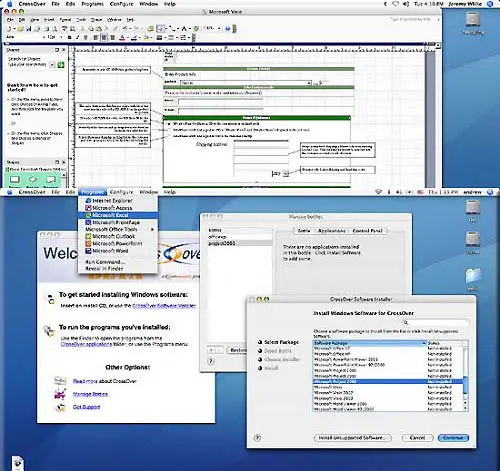The height and width of the screenshot is (471, 500).
Task: Open the day dropdown in the Visio form
Action: point(286,174)
